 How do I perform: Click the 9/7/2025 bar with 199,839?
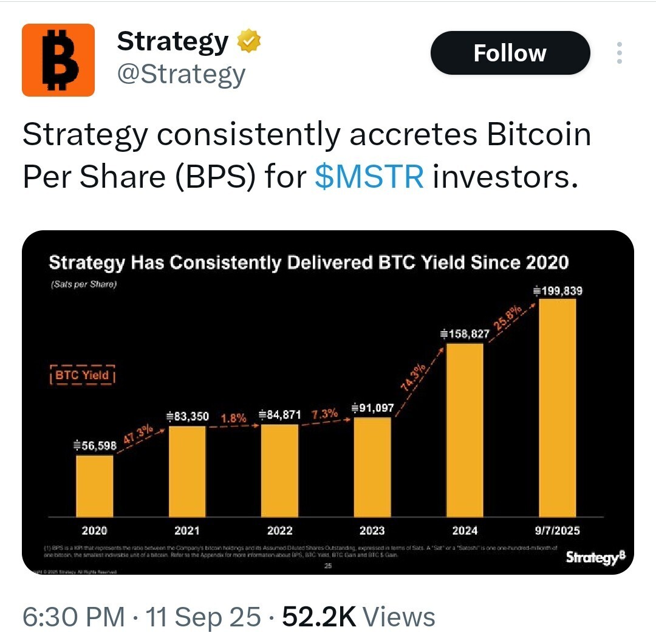557,408
